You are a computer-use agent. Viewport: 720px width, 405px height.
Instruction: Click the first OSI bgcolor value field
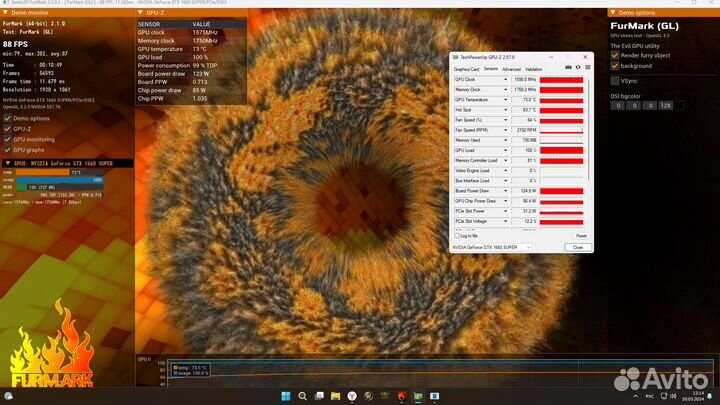tap(618, 106)
